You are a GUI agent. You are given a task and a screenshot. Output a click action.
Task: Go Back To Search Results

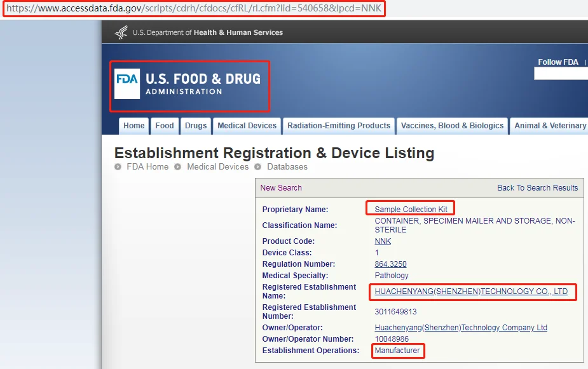[537, 188]
